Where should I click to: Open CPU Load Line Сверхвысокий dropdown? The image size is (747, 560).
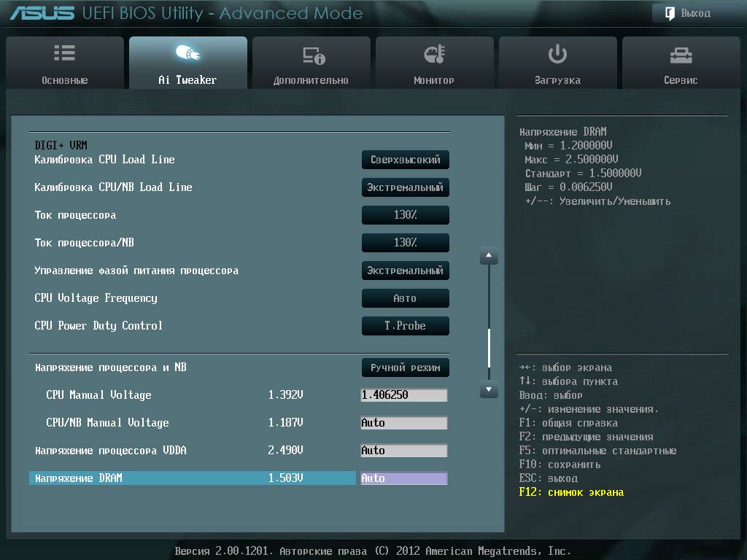coord(405,160)
